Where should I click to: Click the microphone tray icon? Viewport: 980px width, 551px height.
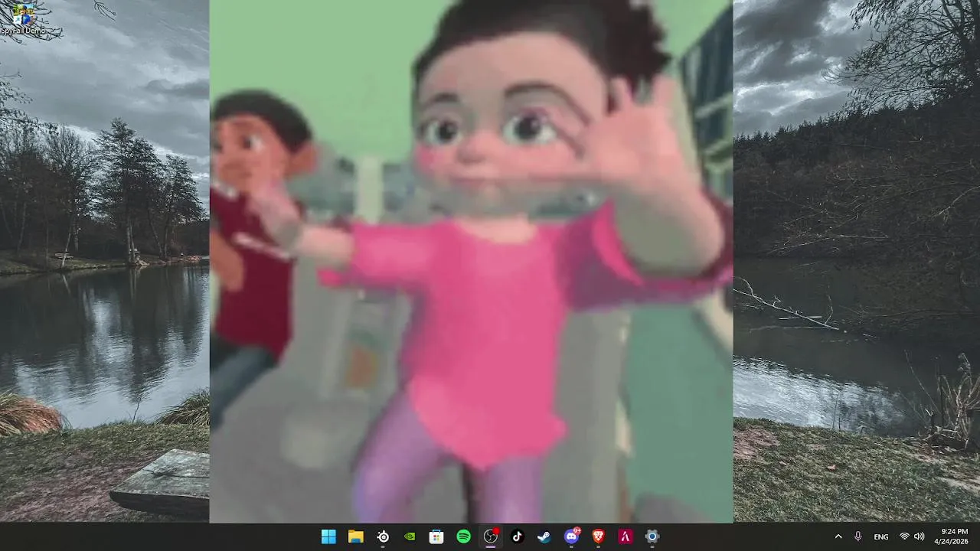[x=858, y=536]
